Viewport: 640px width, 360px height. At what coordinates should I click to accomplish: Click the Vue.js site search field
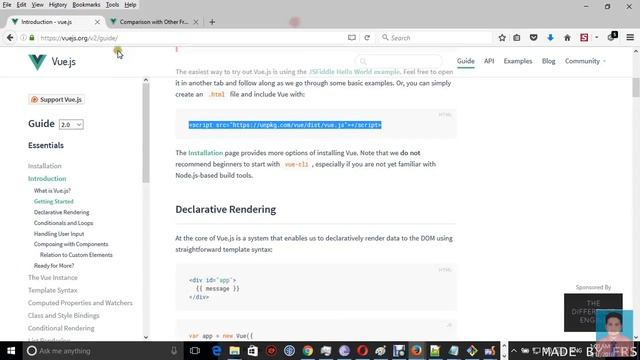(398, 62)
